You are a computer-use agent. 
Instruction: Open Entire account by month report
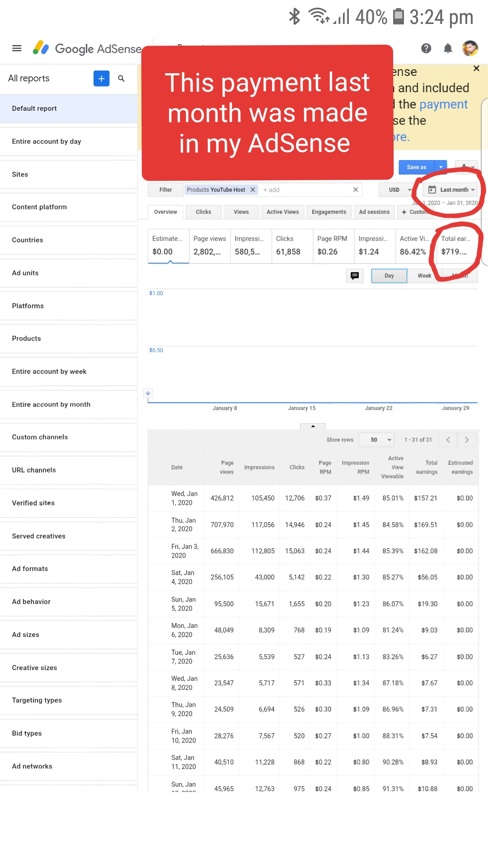coord(69,405)
